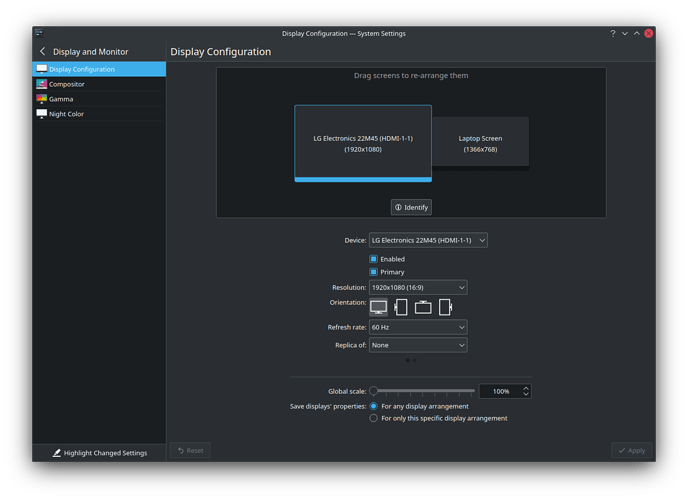Switch to the Night Color page
Screen dimensions: 688x500
coord(67,114)
